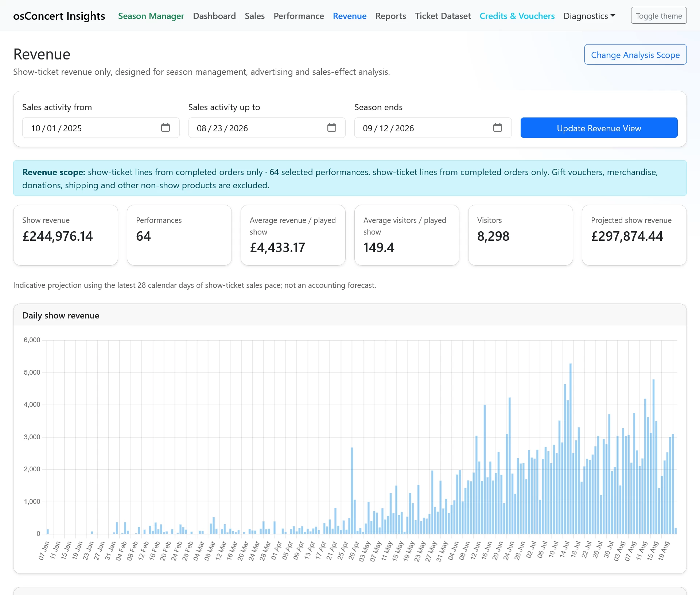Open the Ticket Dataset page
This screenshot has height=595, width=700.
click(x=443, y=16)
